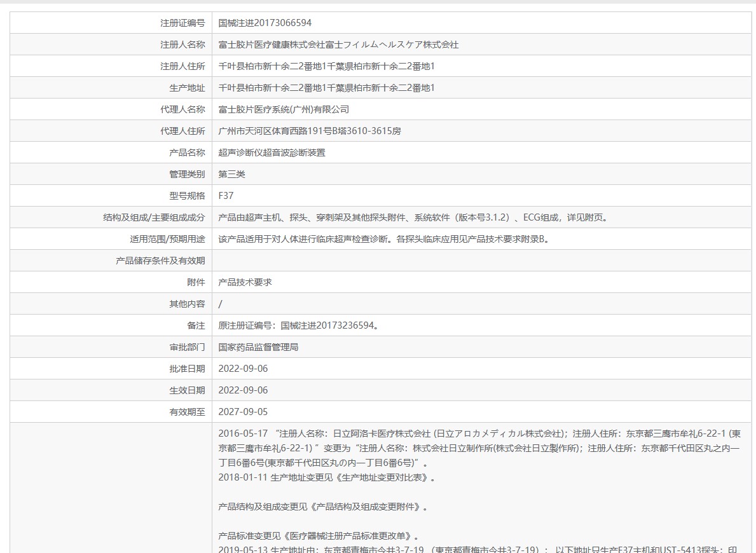Select registrant name 富士胶片医疗健康株式会社 value
The height and width of the screenshot is (553, 756).
click(338, 44)
